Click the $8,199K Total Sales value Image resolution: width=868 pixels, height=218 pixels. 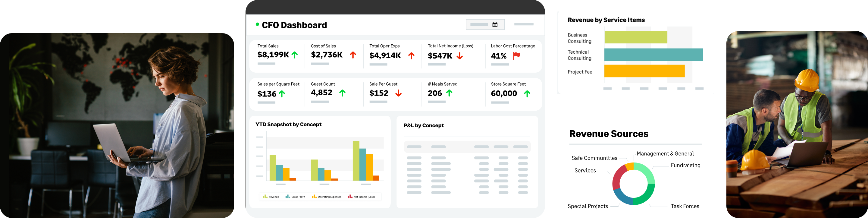click(x=273, y=55)
